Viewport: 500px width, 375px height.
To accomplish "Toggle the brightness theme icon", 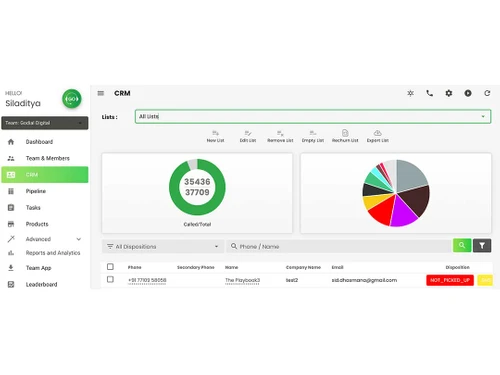I will (x=411, y=93).
